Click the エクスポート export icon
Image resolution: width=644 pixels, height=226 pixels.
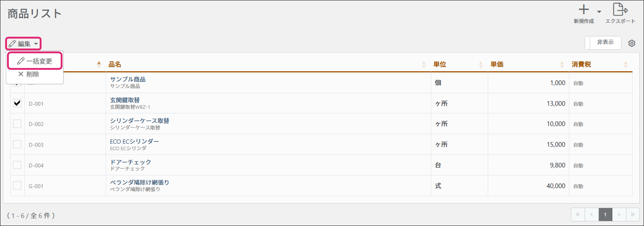point(620,10)
